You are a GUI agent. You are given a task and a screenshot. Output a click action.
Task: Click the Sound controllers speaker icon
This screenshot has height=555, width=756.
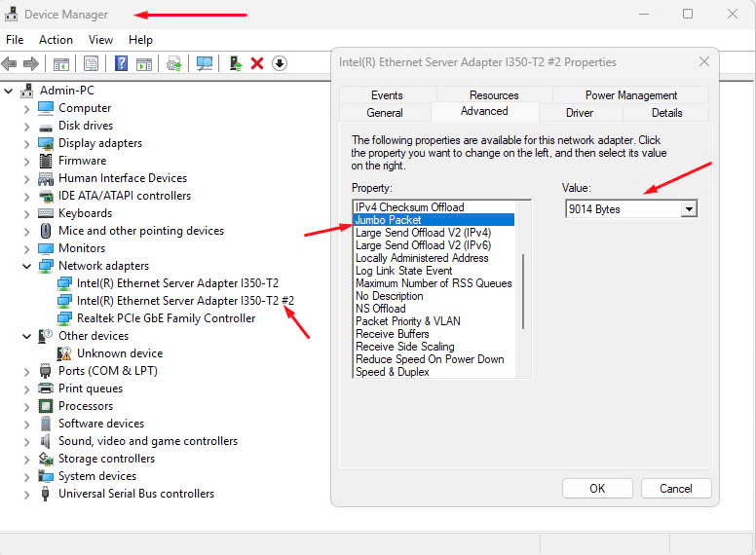point(46,441)
